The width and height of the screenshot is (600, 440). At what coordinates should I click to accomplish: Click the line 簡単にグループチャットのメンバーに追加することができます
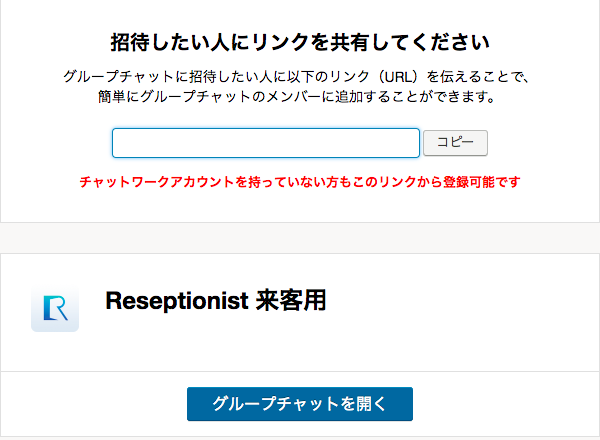pos(300,98)
